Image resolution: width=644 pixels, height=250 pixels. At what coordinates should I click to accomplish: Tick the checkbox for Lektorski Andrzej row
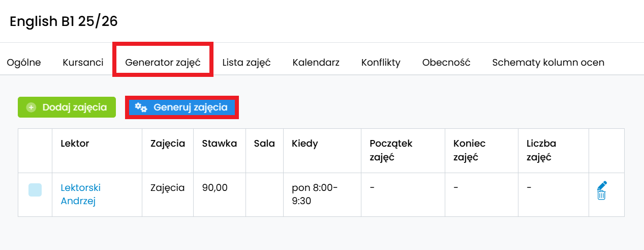35,190
